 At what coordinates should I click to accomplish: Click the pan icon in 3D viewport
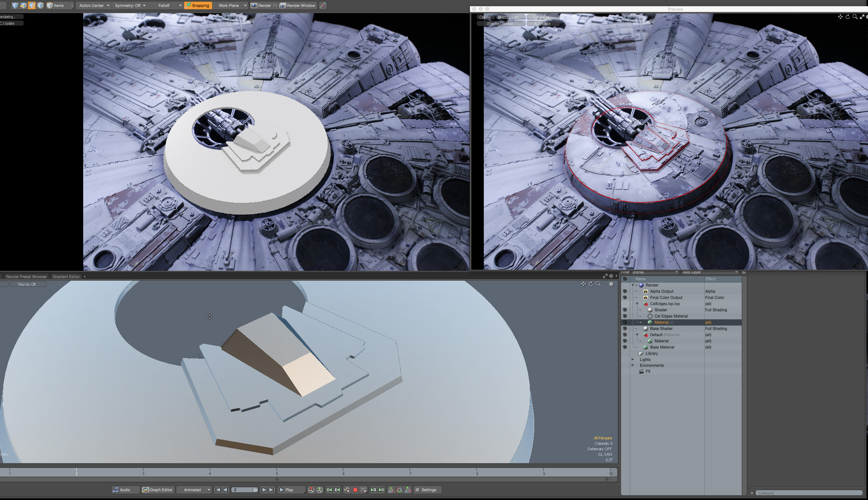[x=583, y=284]
